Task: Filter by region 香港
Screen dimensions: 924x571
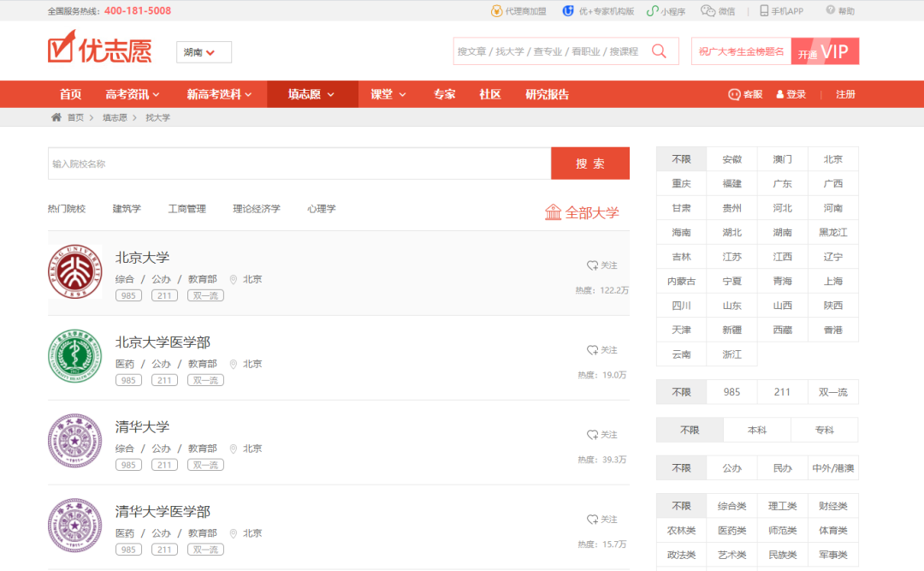Action: point(832,330)
